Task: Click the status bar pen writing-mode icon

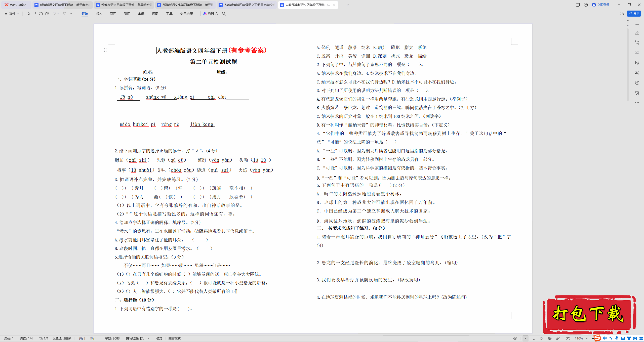Action: [x=558, y=338]
